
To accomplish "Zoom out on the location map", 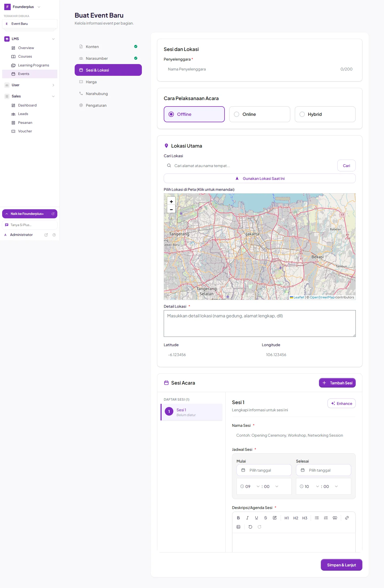I will 171,209.
